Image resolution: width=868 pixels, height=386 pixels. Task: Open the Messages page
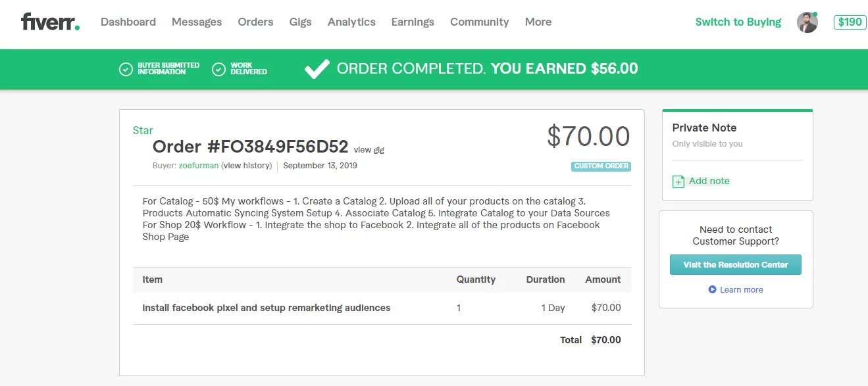[197, 22]
